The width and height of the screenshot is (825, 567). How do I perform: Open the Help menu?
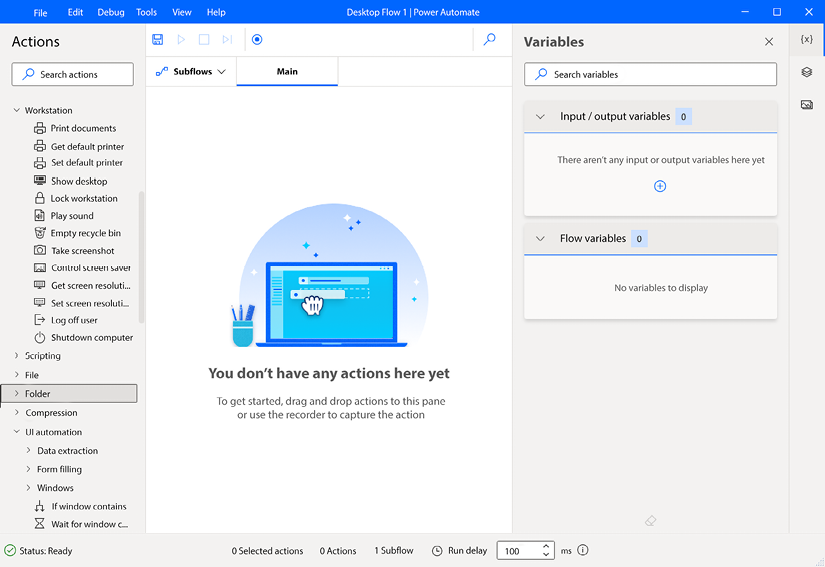coord(216,12)
